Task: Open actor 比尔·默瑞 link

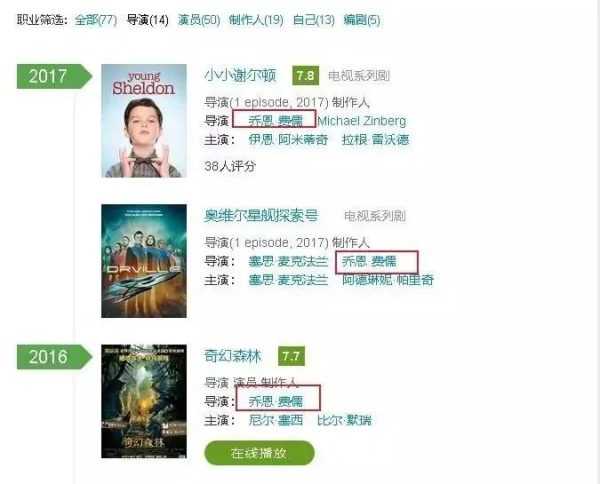Action: 344,420
